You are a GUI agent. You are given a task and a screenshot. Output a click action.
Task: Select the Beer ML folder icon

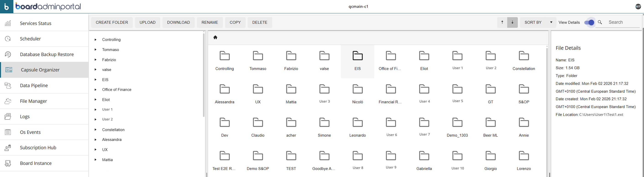[491, 122]
